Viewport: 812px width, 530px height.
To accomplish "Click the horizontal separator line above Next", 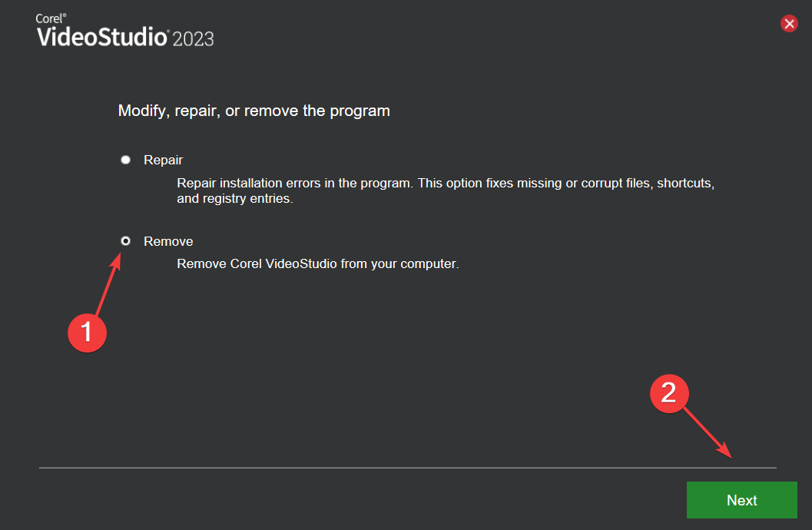I will pos(407,467).
